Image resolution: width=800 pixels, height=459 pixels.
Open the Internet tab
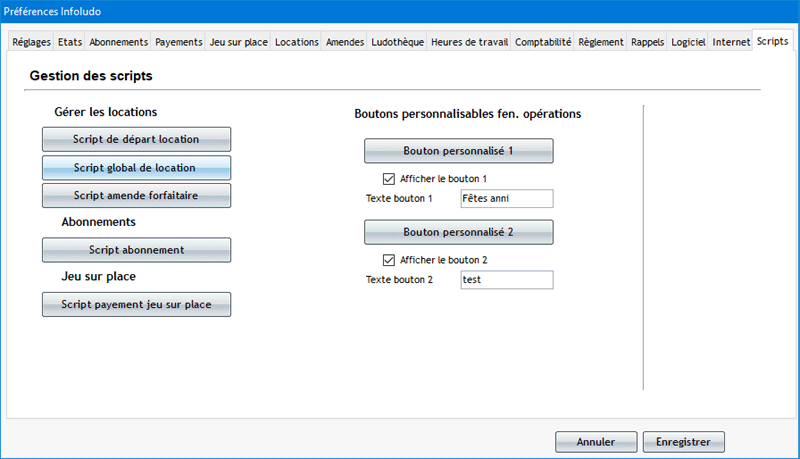tap(732, 42)
